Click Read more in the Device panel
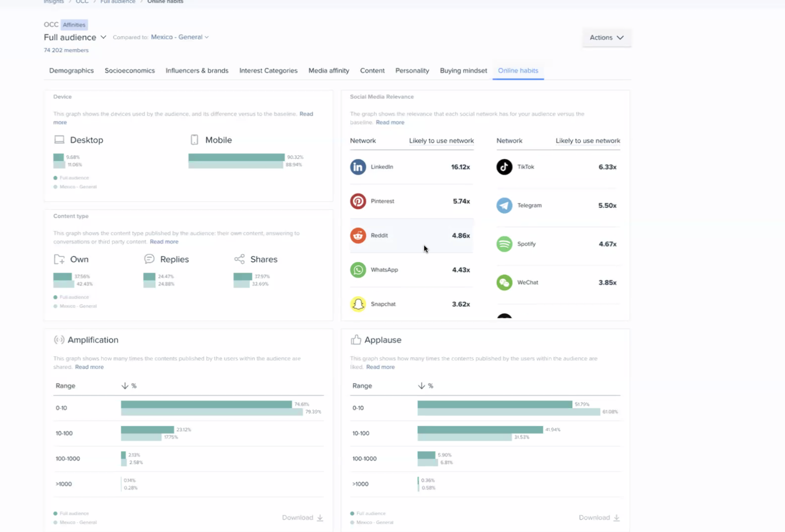 click(307, 114)
